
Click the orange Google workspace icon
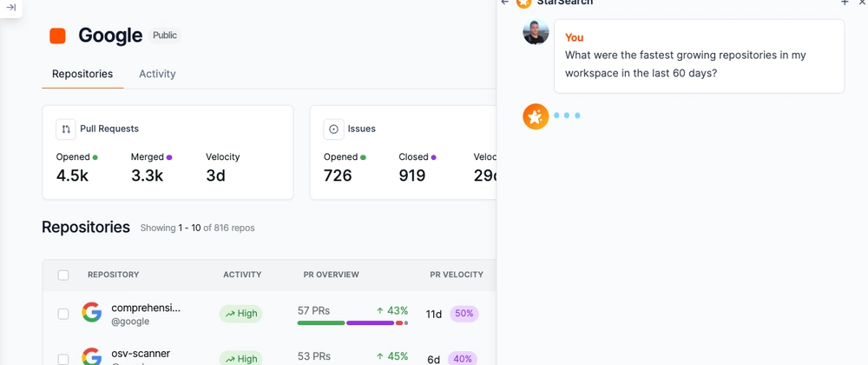[58, 36]
